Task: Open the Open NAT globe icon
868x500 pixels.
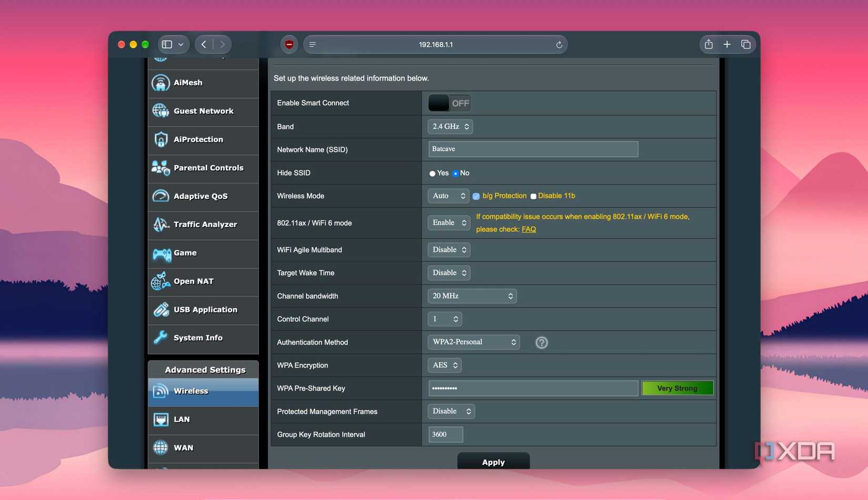Action: 160,281
